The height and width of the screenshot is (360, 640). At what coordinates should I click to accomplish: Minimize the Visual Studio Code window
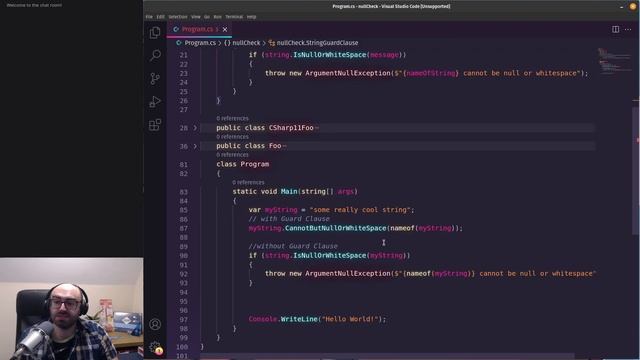point(621,7)
